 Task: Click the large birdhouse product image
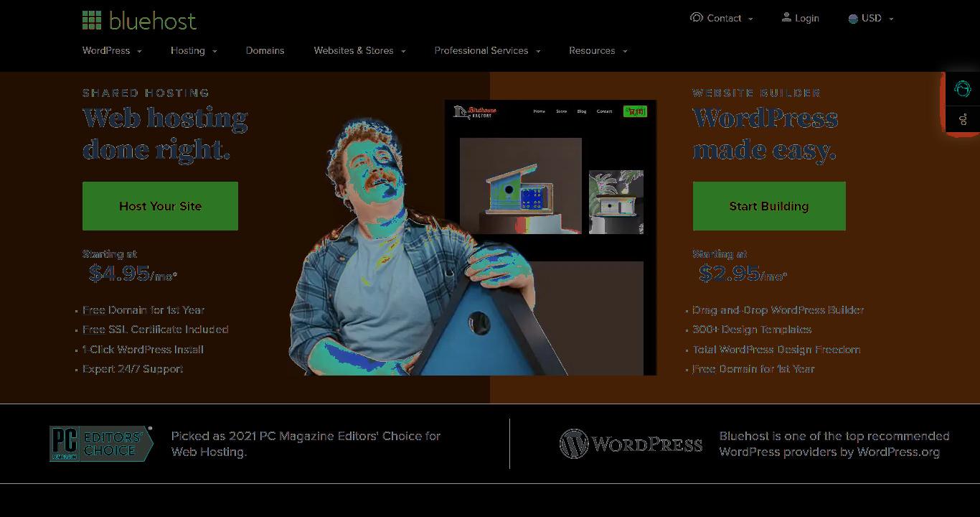pos(521,186)
